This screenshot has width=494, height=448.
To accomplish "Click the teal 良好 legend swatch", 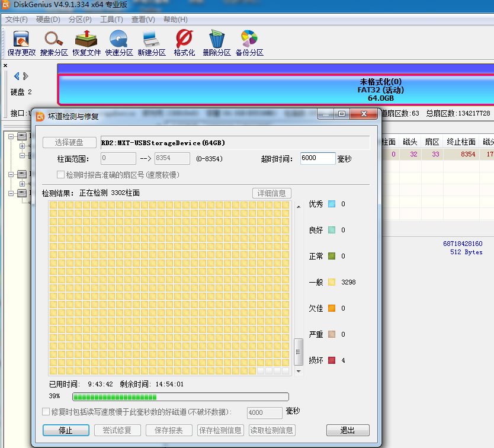I will tap(332, 230).
